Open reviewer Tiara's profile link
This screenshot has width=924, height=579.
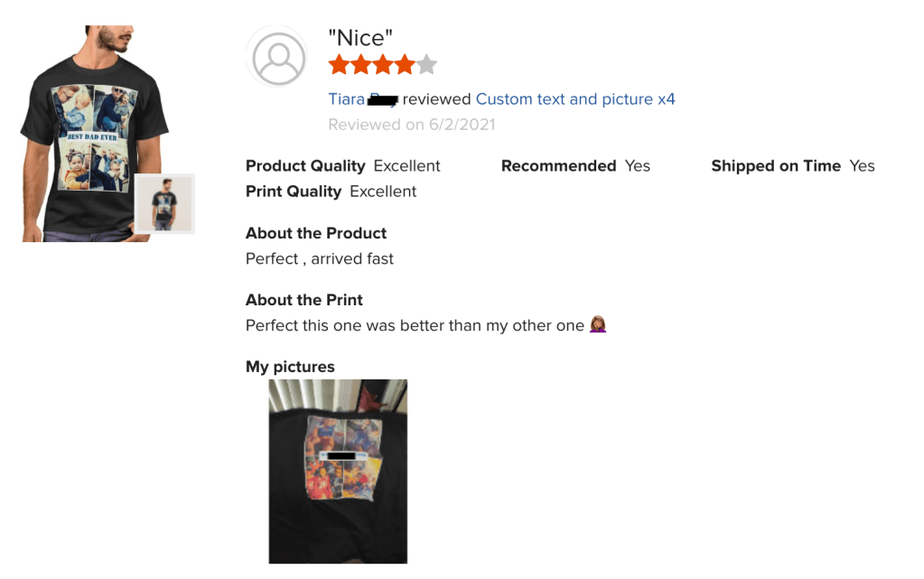coord(347,99)
